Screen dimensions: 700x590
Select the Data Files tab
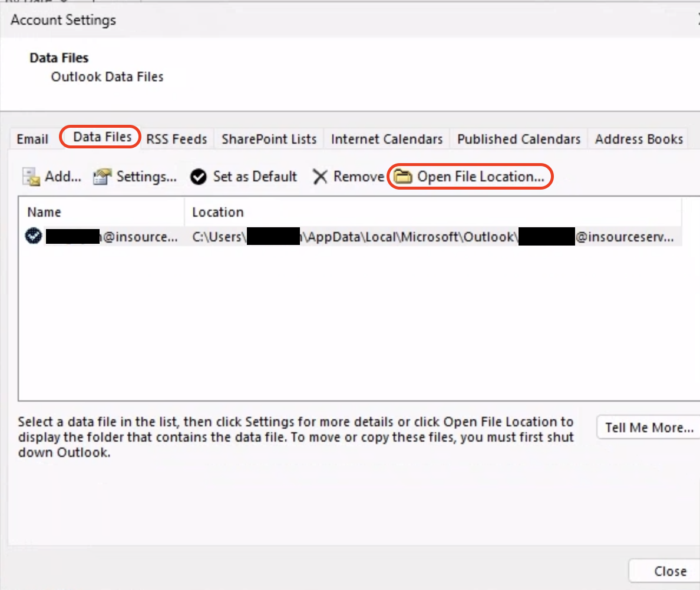[x=103, y=137]
